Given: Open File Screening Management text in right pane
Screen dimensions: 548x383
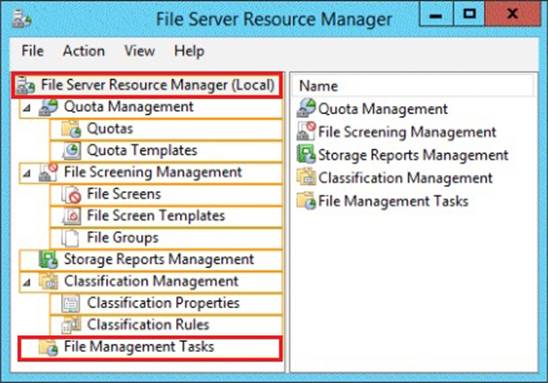Looking at the screenshot, I should pos(407,132).
